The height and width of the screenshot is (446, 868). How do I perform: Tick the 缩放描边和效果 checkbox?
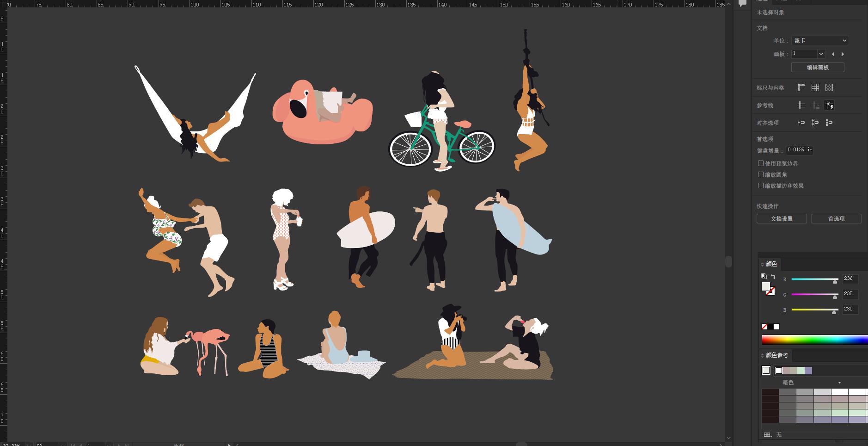pyautogui.click(x=761, y=186)
